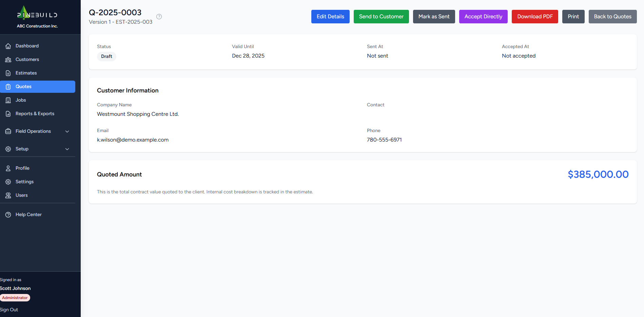Open Settings in the sidebar
Screen dimensions: 644x317
(24, 182)
